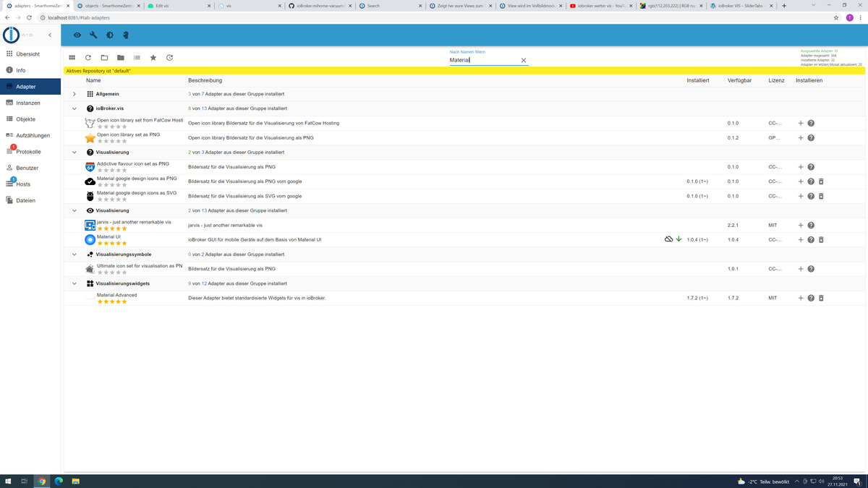Add instance of jarvis adapter
The image size is (868, 488).
click(x=801, y=226)
